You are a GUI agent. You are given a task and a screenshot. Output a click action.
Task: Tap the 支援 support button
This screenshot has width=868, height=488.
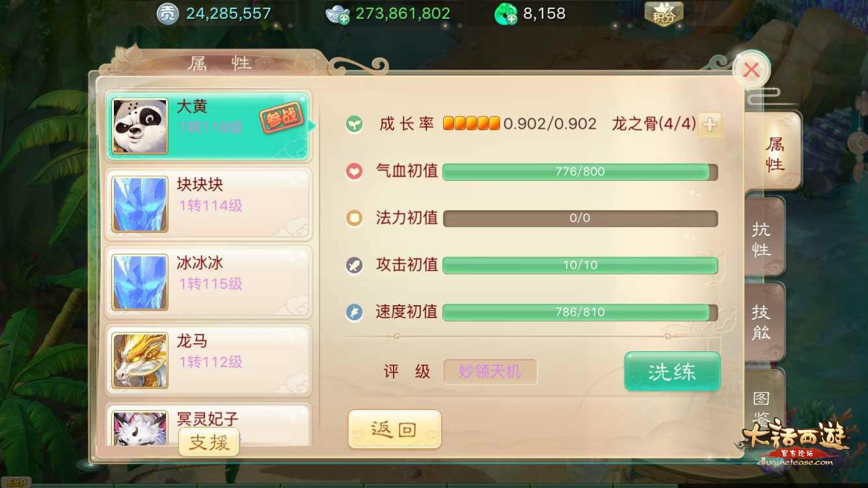pos(209,442)
